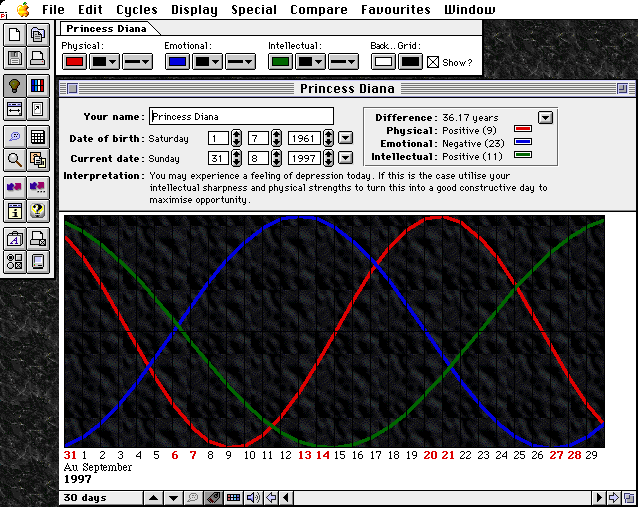
Task: Click the info window icon
Action: tap(15, 211)
